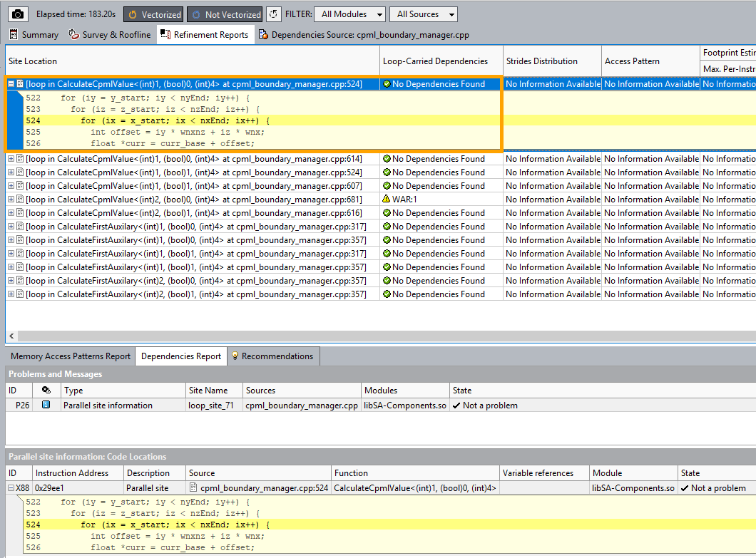
Task: Click the lightbulb icon on Recommendations tab
Action: [235, 356]
